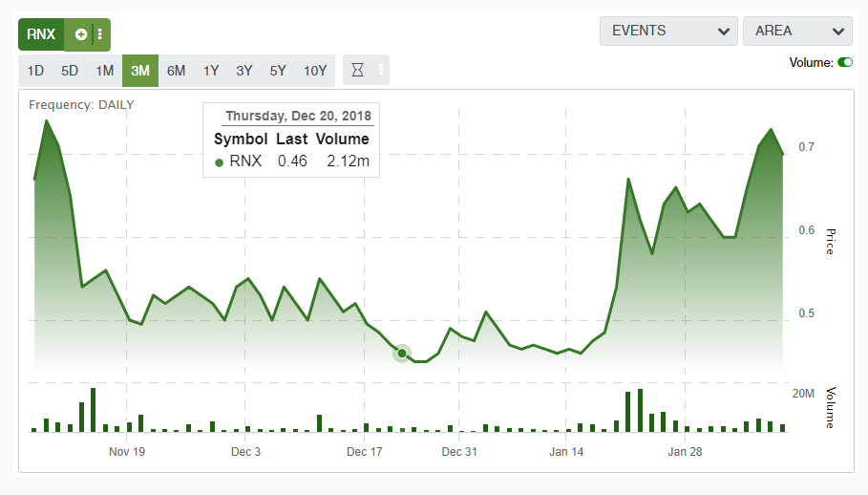Add a comparison symbol with plus icon

point(81,34)
